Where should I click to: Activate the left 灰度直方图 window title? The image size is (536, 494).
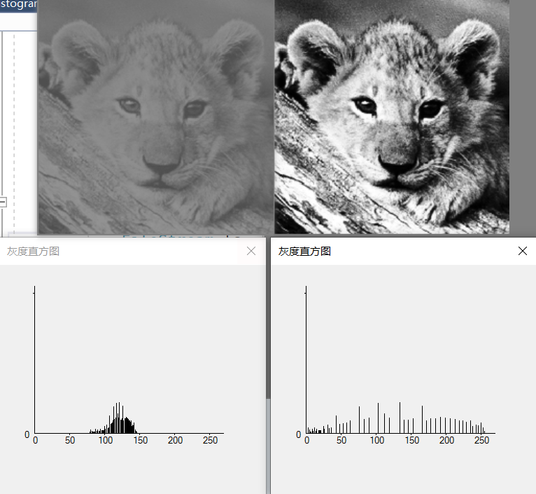tap(33, 251)
